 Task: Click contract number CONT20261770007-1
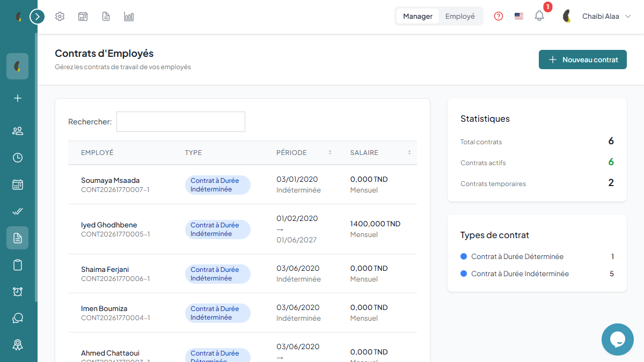[x=115, y=190]
